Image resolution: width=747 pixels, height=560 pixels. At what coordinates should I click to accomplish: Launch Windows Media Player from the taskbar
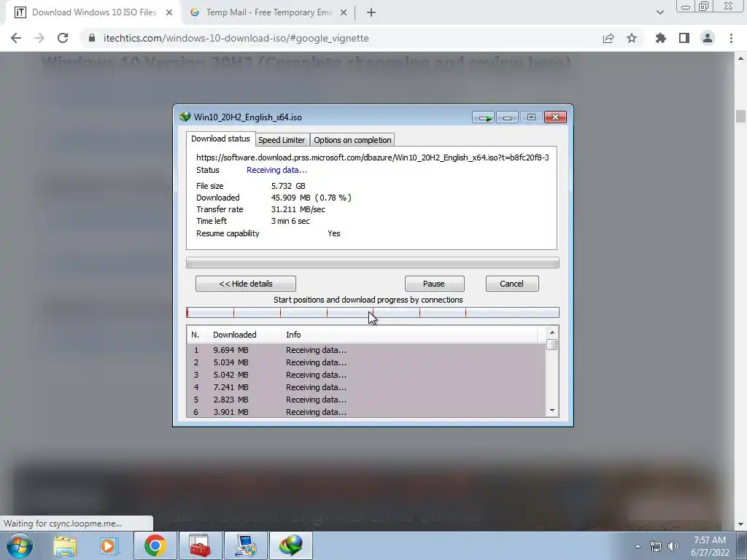pyautogui.click(x=108, y=545)
